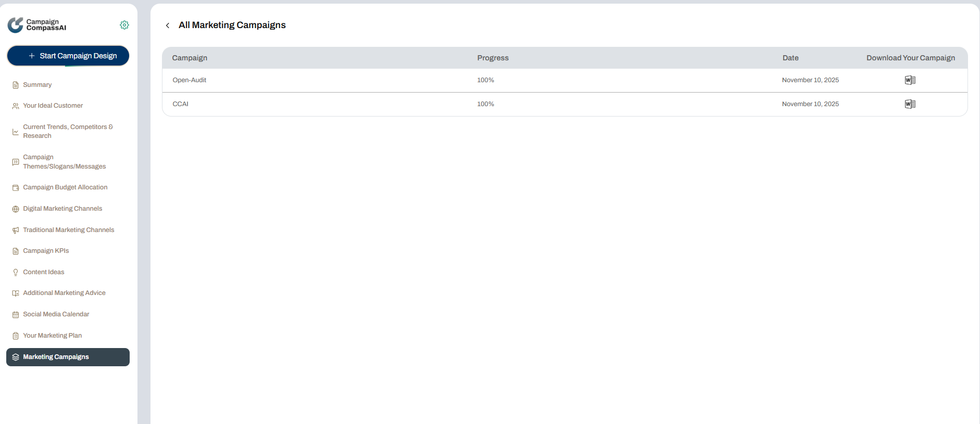Open the Content Ideas page
Image resolution: width=980 pixels, height=424 pixels.
click(x=44, y=272)
